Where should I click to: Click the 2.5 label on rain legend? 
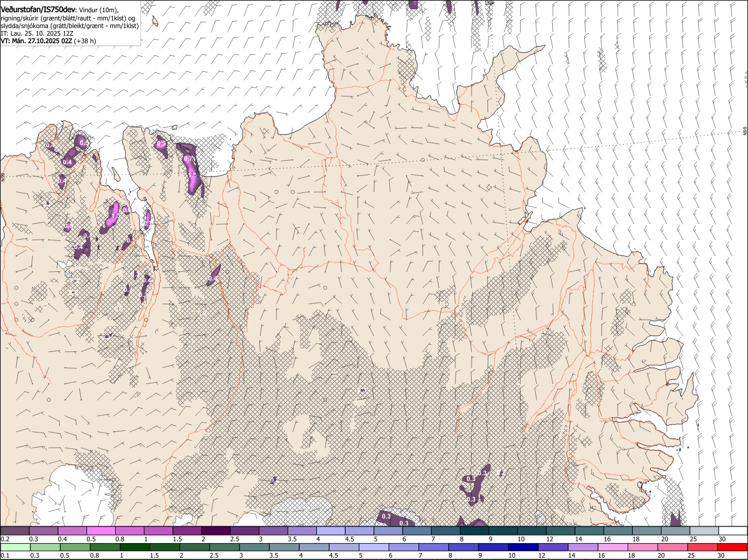point(214,555)
